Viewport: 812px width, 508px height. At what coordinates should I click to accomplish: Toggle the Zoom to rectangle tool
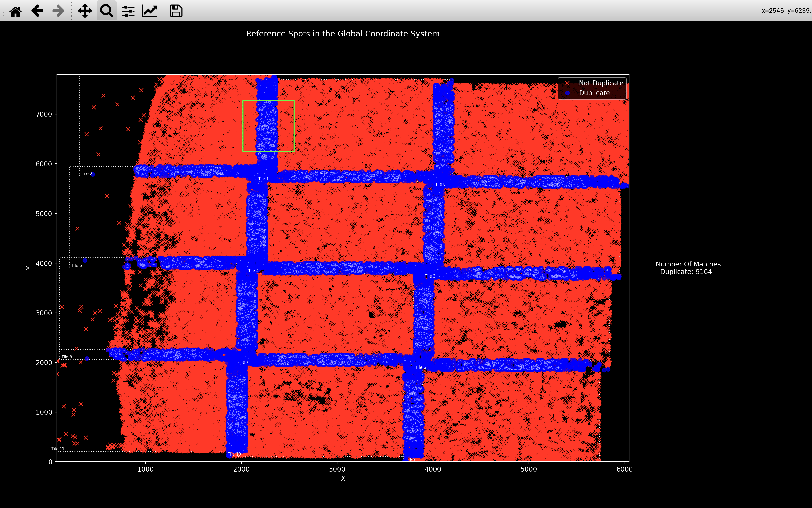click(x=107, y=11)
